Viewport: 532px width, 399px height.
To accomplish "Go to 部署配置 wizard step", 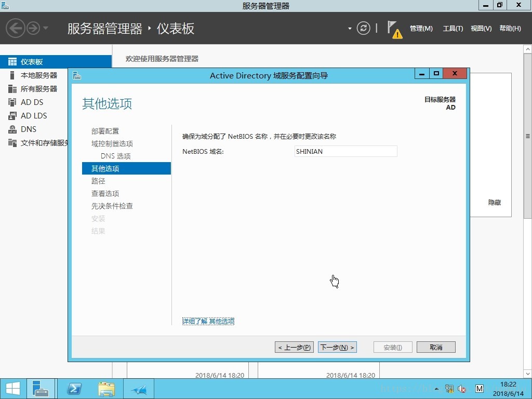I will [105, 131].
